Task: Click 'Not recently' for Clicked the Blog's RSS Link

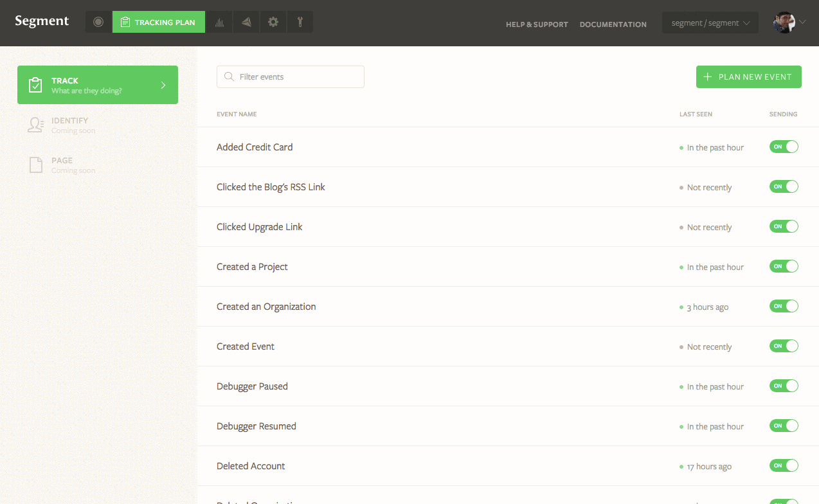Action: pyautogui.click(x=710, y=188)
